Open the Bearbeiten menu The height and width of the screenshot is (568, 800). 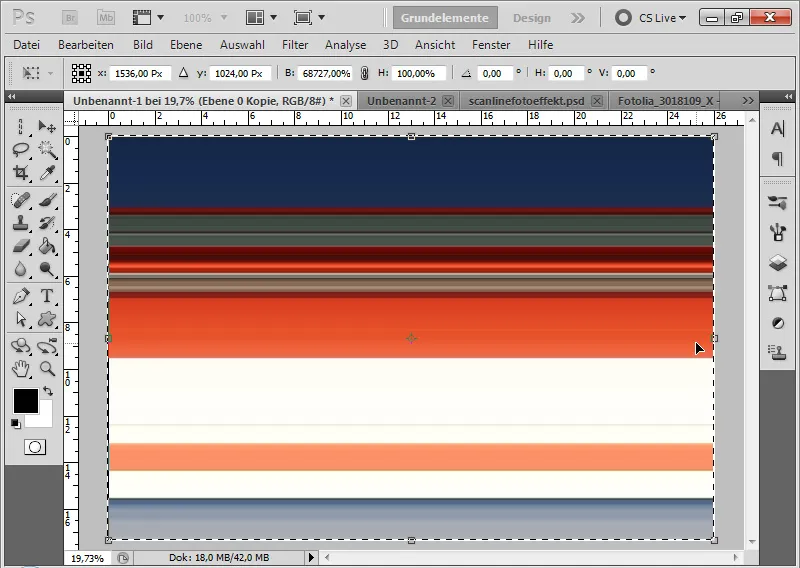tap(86, 45)
